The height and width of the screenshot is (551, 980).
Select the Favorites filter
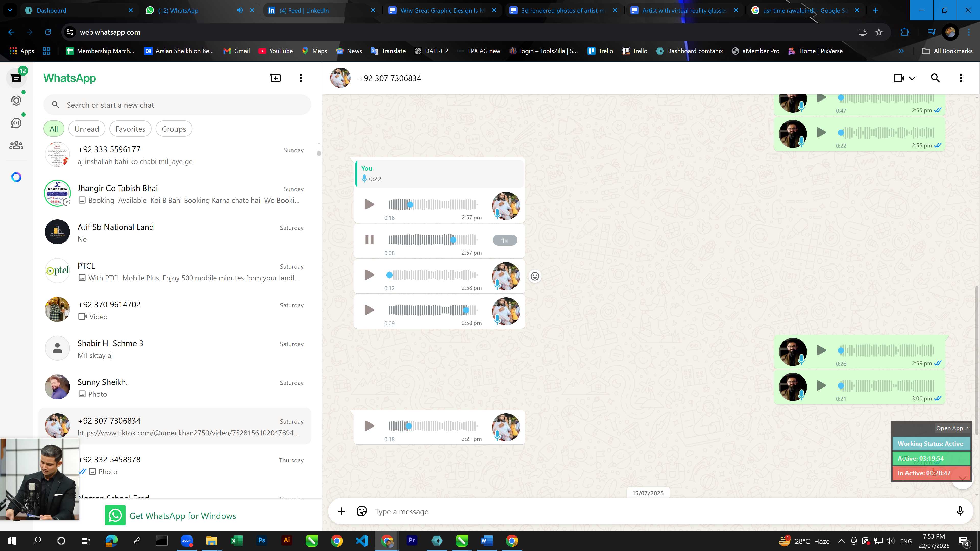(x=130, y=129)
